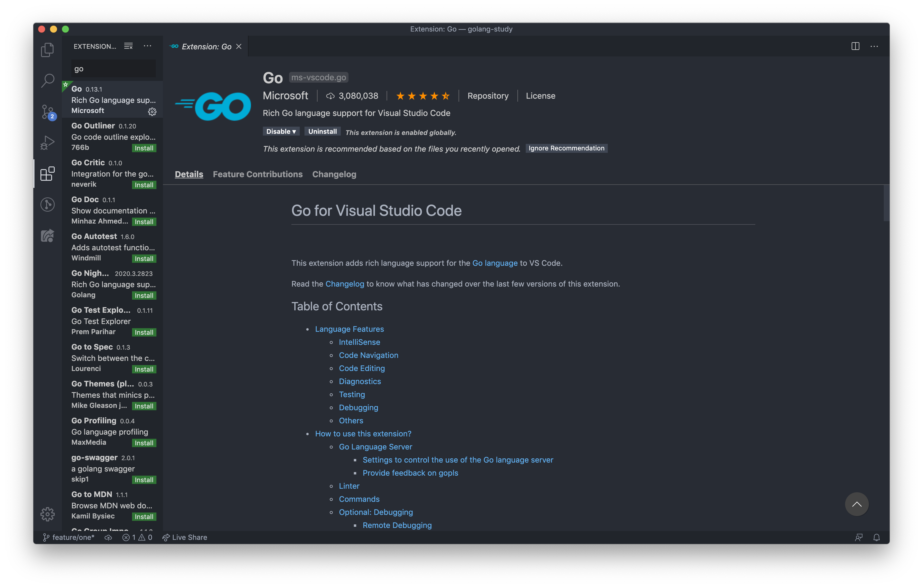Open notifications bell in status bar
Image resolution: width=923 pixels, height=588 pixels.
click(x=876, y=537)
